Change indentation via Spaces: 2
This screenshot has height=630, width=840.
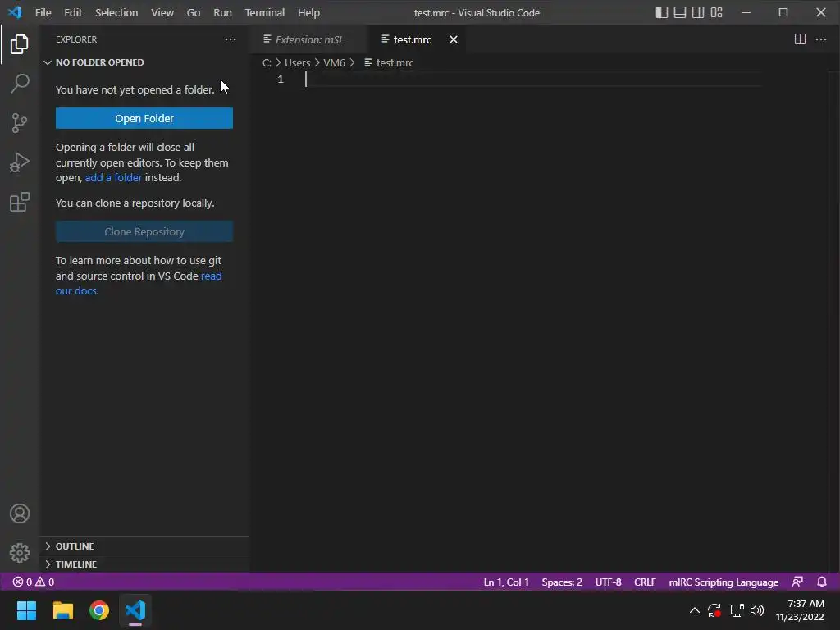point(562,582)
